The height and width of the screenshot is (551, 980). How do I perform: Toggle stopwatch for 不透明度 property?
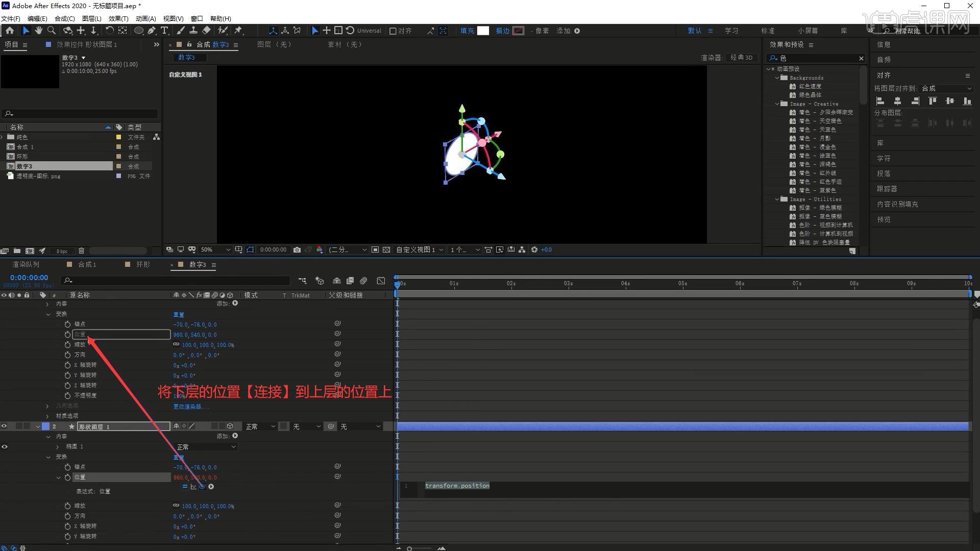pos(67,396)
